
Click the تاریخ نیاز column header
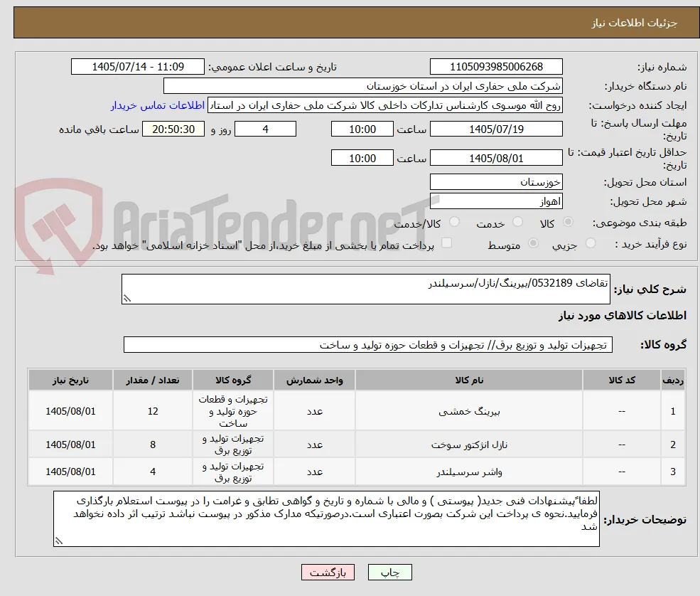tap(70, 381)
